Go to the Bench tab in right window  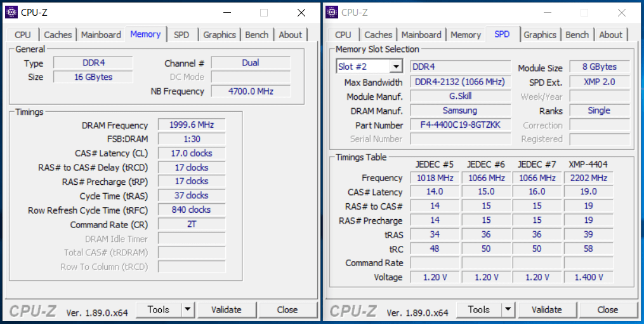pyautogui.click(x=577, y=35)
